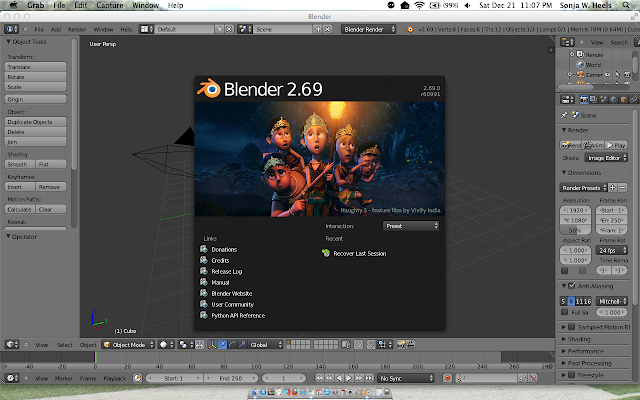Click the Duplicate Objects button
This screenshot has height=400, width=640.
click(36, 122)
